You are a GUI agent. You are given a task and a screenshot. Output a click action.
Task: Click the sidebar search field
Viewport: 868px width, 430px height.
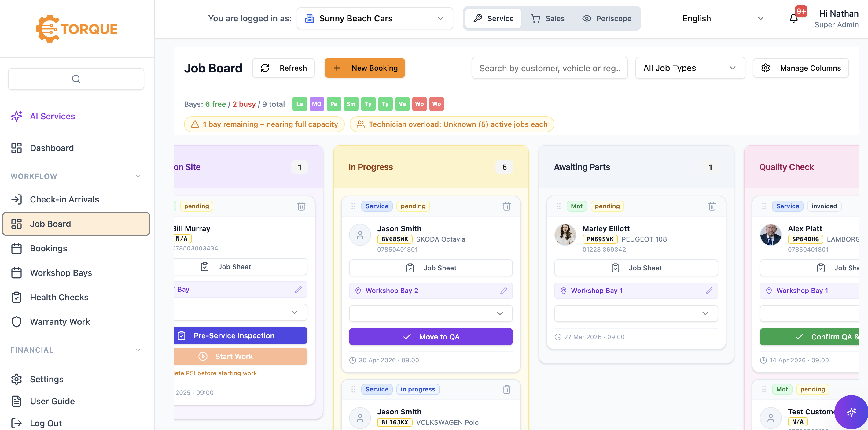pos(76,79)
